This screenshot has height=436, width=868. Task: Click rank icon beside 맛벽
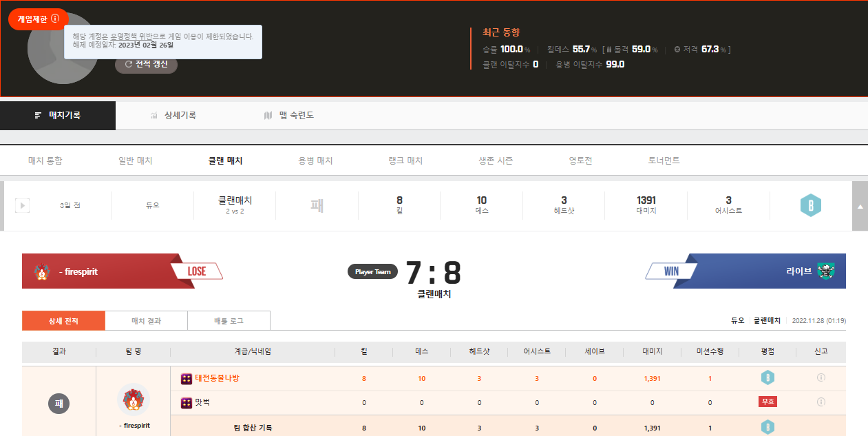187,402
